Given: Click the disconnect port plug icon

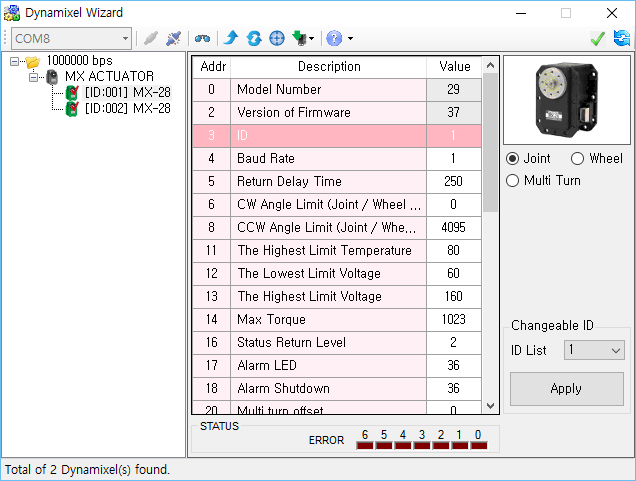Looking at the screenshot, I should (x=173, y=39).
